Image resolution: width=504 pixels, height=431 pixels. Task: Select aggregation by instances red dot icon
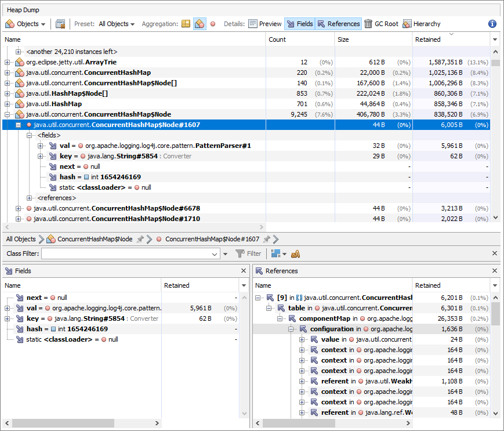pos(213,24)
